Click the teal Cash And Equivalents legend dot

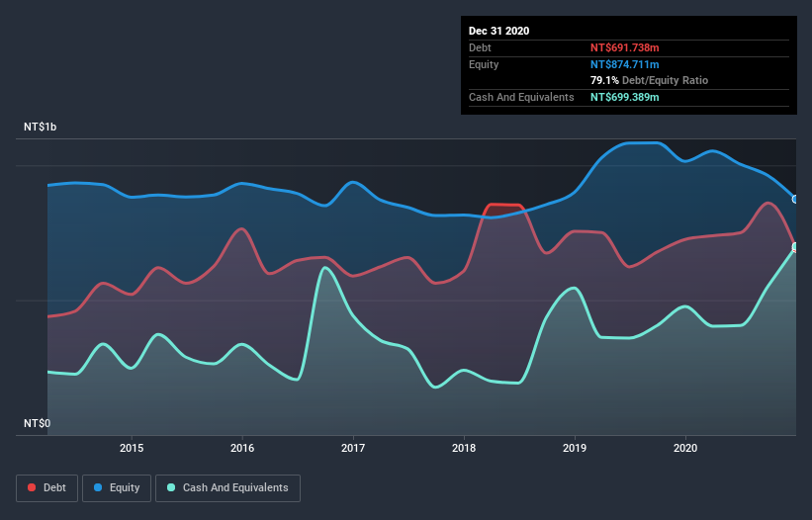tap(171, 487)
